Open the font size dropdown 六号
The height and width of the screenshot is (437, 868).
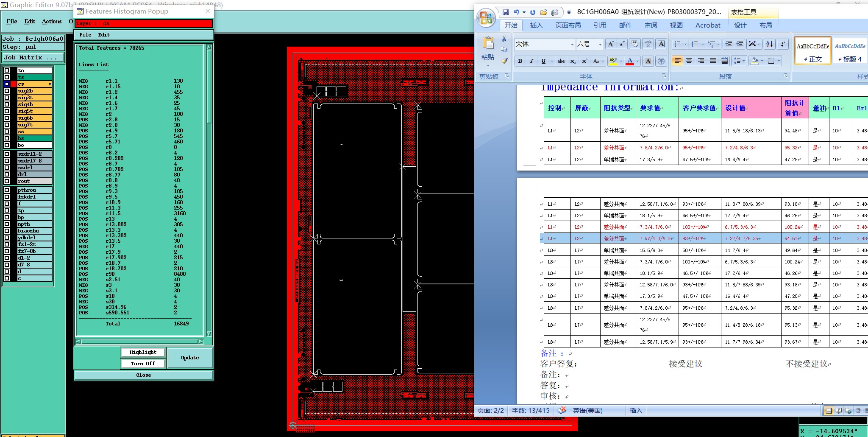(600, 44)
